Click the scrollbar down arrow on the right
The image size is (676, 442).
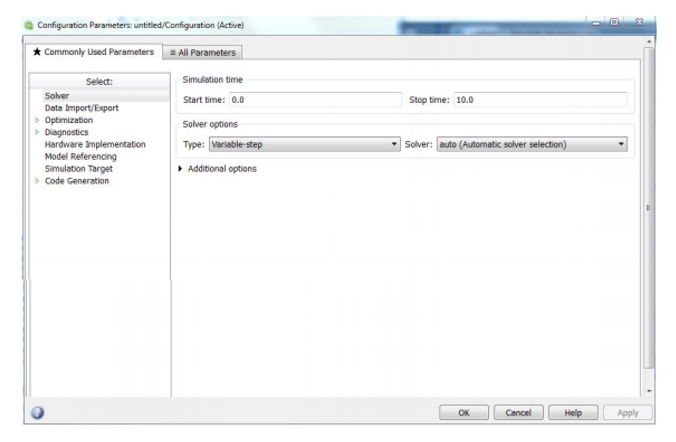pos(649,390)
